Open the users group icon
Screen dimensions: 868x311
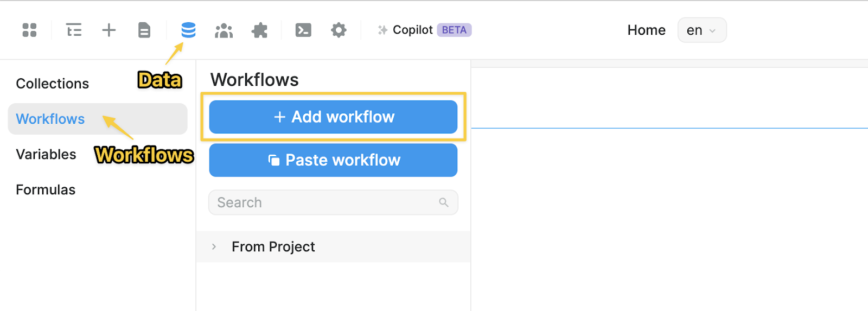click(x=224, y=30)
